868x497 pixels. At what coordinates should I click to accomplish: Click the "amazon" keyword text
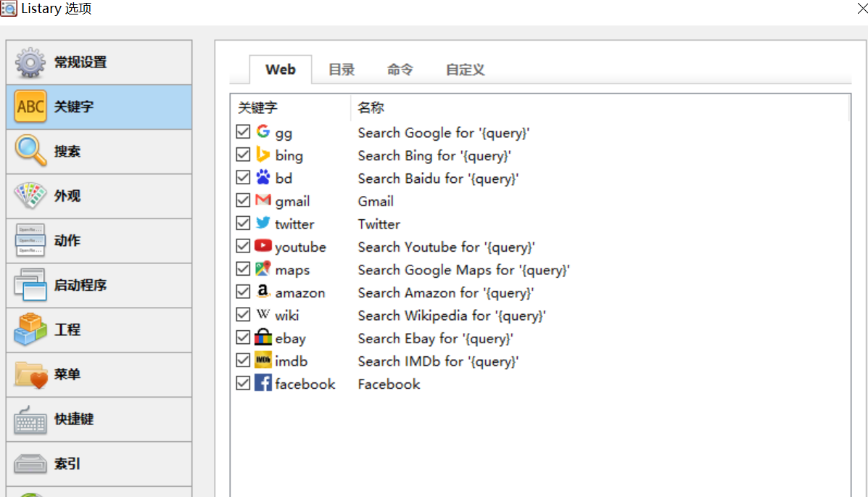click(x=300, y=292)
